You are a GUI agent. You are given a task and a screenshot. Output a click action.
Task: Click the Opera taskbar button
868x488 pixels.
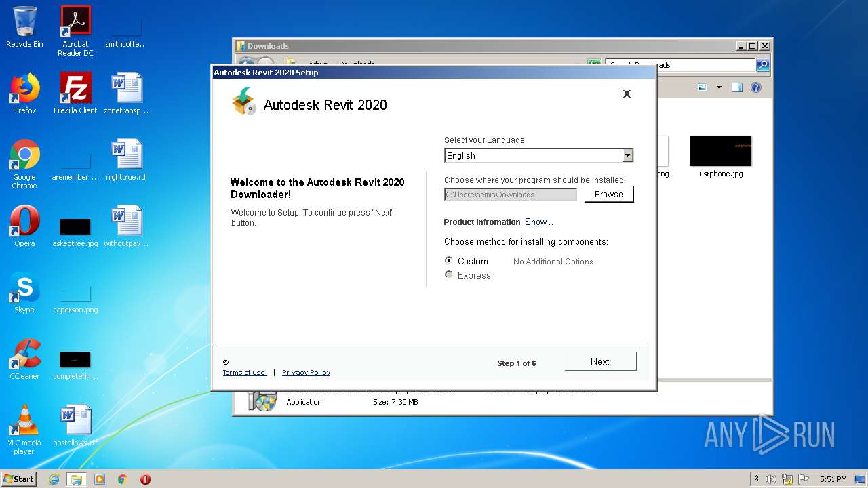pyautogui.click(x=145, y=479)
